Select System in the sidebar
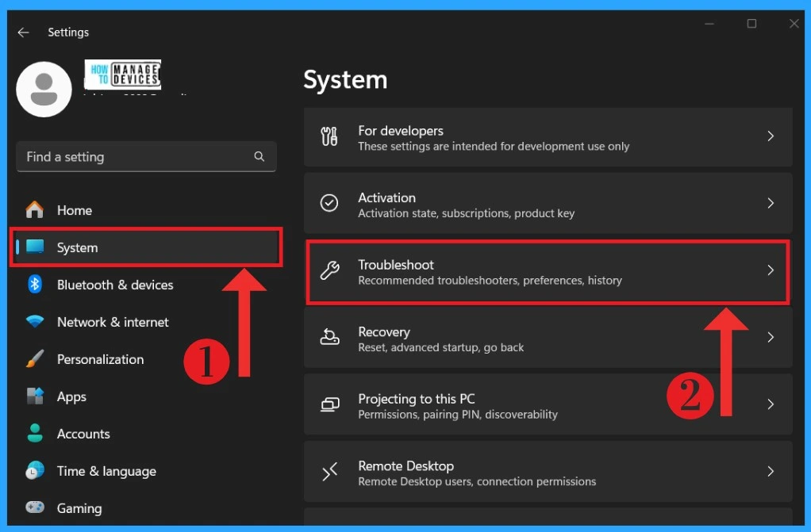811x532 pixels. 77,247
